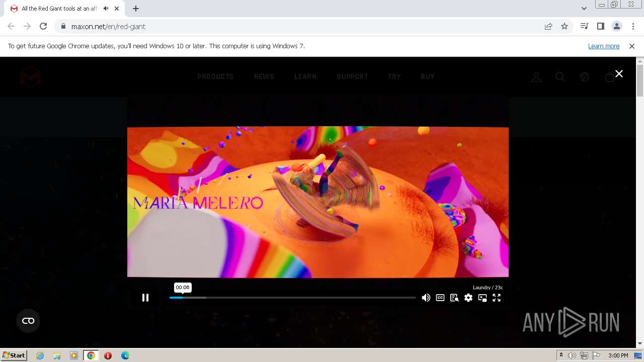Dismiss the Chrome update infobar
Viewport: 644px width, 362px height.
point(632,46)
